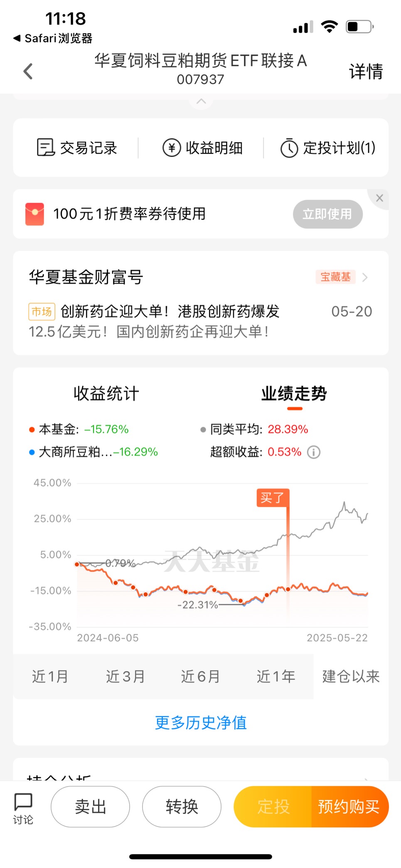Open the 讨论 discussion icon
401x868 pixels.
click(x=23, y=808)
